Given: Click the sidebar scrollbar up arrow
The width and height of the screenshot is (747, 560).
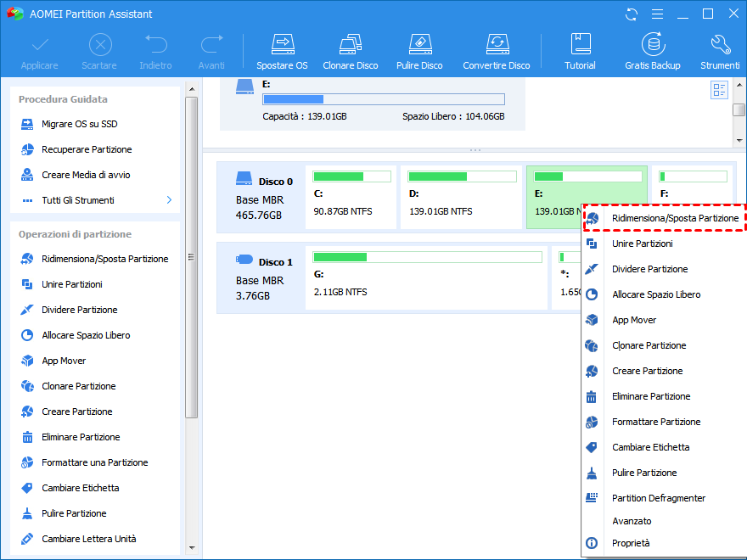Looking at the screenshot, I should pyautogui.click(x=192, y=89).
